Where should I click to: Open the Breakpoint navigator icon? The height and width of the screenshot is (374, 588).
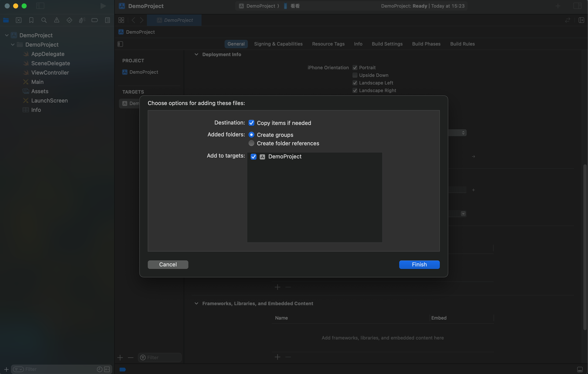tap(95, 20)
